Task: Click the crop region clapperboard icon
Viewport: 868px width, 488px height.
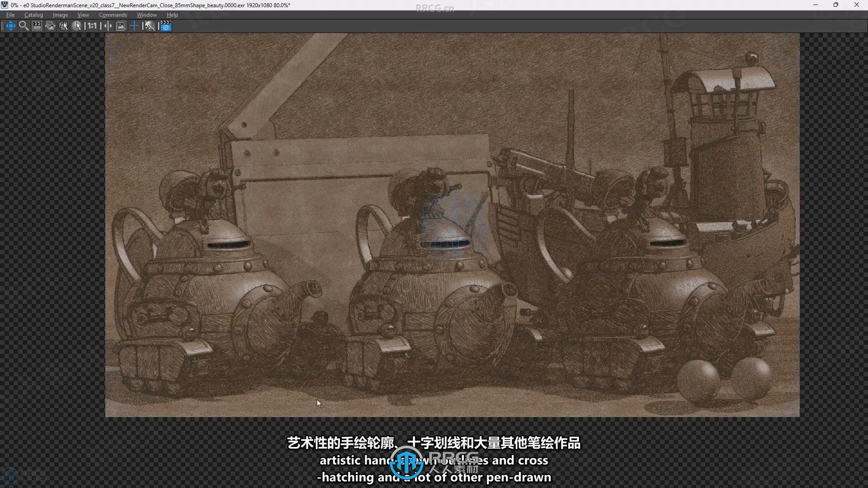Action: [x=37, y=26]
